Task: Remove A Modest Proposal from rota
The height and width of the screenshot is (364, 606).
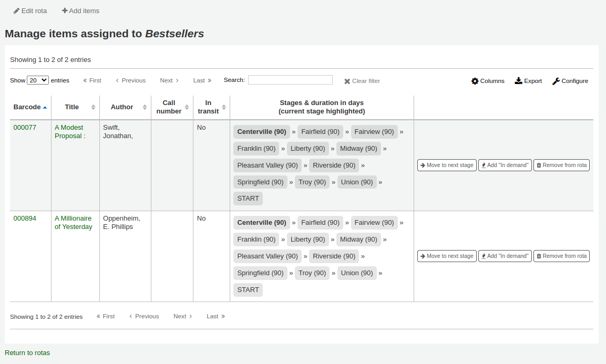Action: pos(561,165)
